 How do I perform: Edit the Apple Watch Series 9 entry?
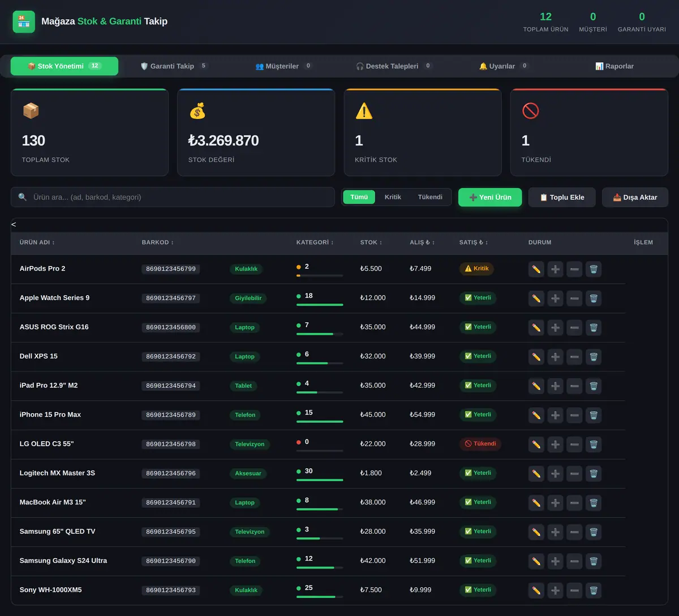[x=536, y=298]
